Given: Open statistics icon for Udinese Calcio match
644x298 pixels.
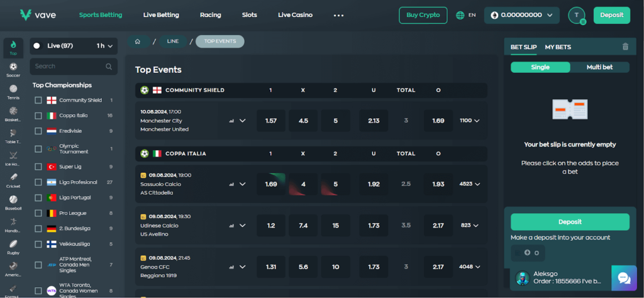Looking at the screenshot, I should pyautogui.click(x=231, y=225).
